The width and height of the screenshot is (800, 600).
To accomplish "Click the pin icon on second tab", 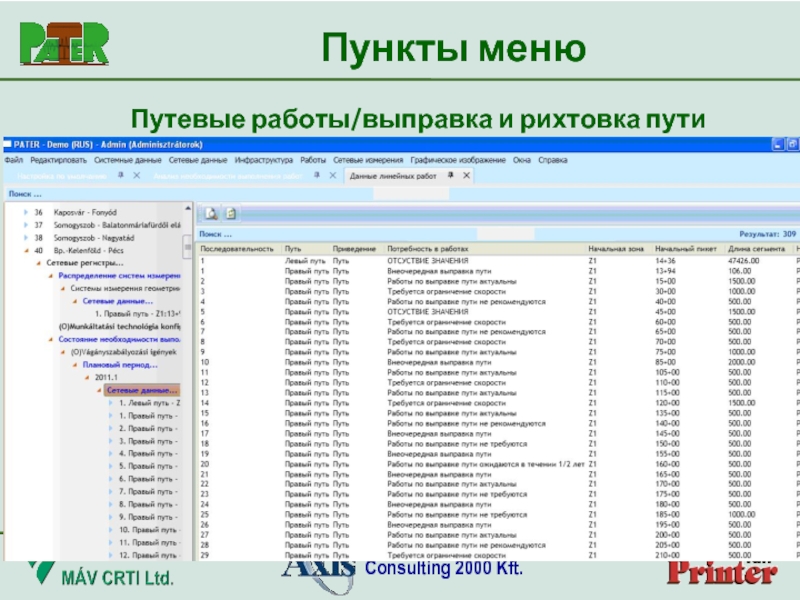I will pos(317,176).
